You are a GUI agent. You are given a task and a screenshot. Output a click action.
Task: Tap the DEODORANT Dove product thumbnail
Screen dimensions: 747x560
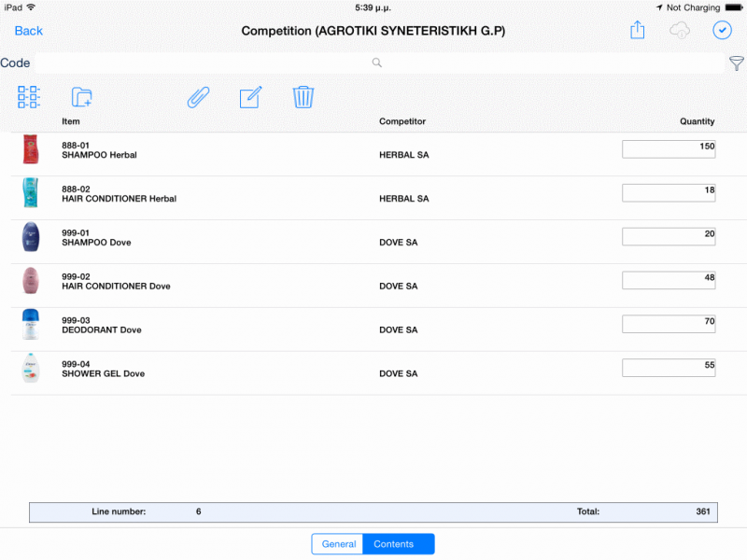point(31,324)
